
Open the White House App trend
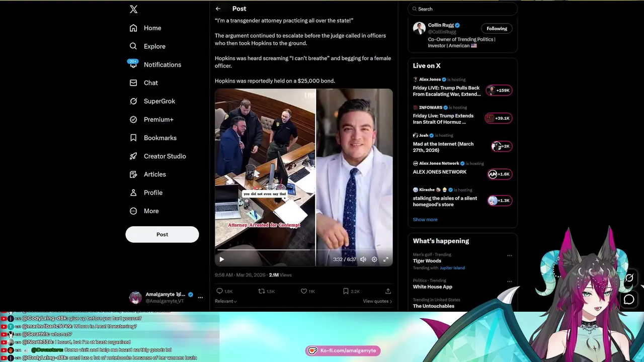432,287
